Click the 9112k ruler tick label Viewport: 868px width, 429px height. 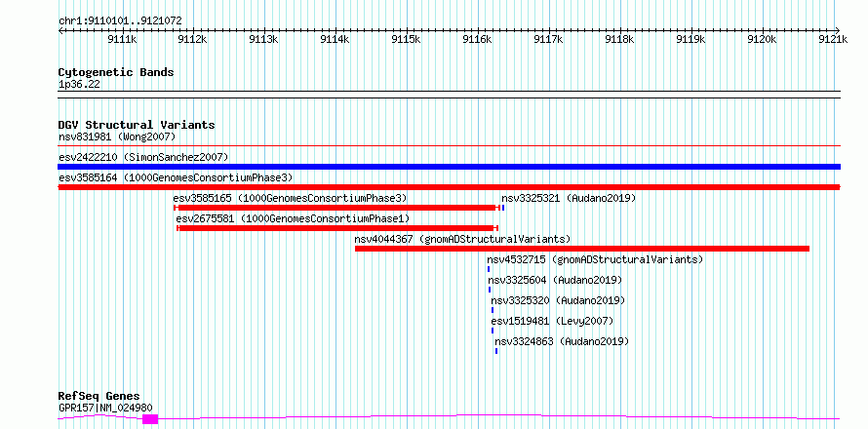[x=193, y=39]
